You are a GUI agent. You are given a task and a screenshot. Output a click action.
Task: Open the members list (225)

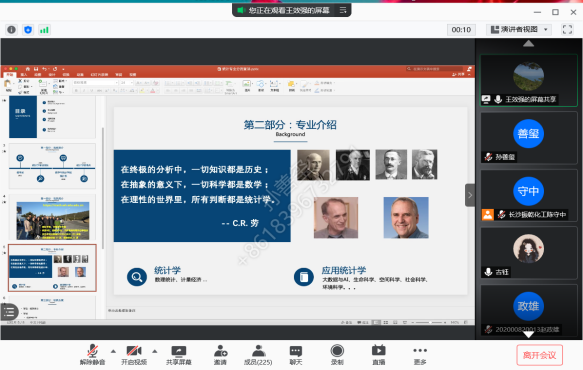click(258, 355)
